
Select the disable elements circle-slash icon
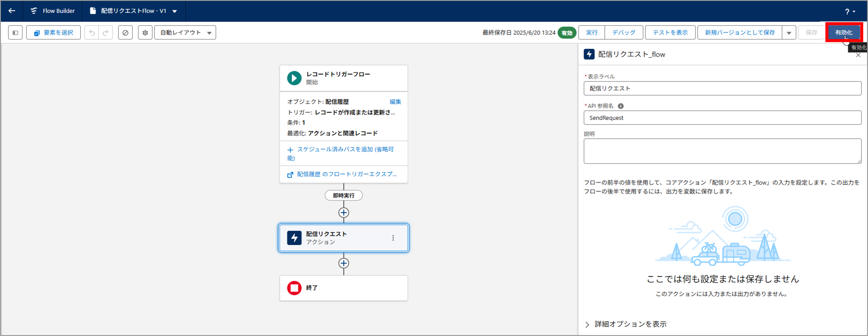[125, 32]
